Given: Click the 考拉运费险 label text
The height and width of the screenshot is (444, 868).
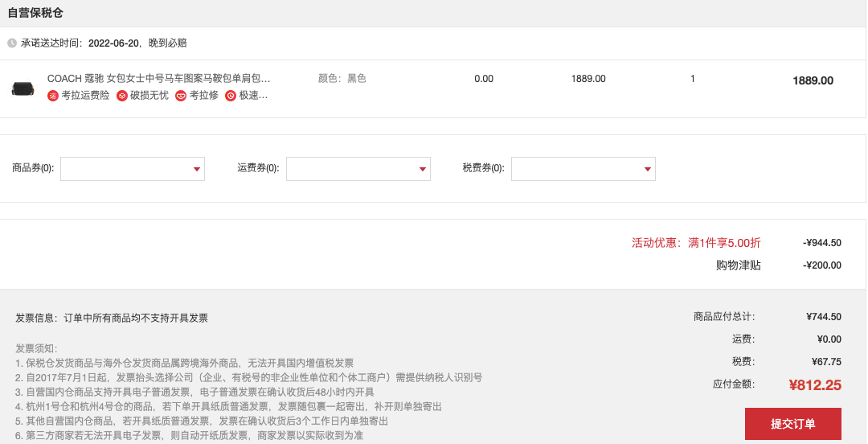Looking at the screenshot, I should [85, 96].
